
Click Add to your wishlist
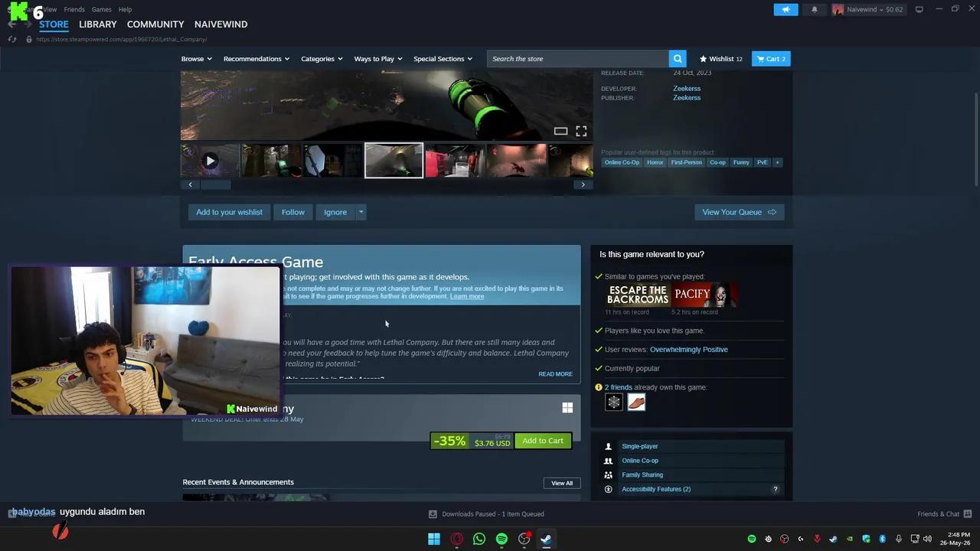(229, 212)
